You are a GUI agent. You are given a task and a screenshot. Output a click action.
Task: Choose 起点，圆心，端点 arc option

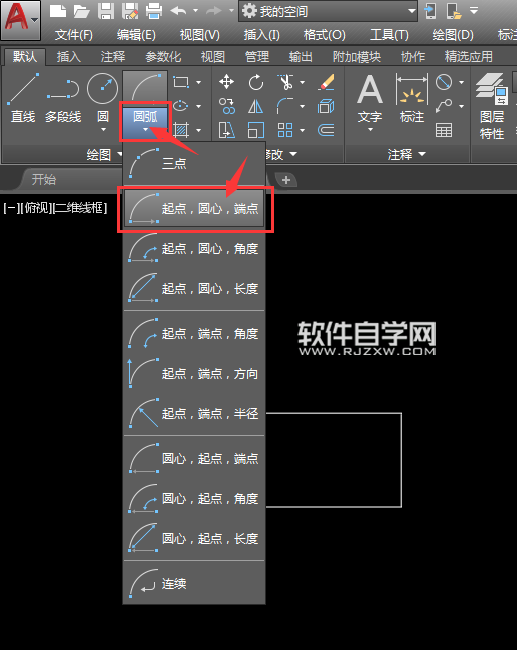[x=194, y=208]
